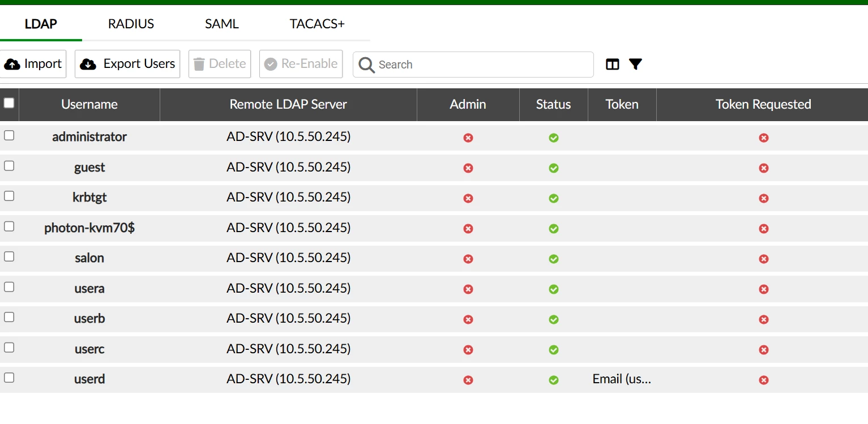868x424 pixels.
Task: Check the userb row checkbox
Action: [9, 317]
